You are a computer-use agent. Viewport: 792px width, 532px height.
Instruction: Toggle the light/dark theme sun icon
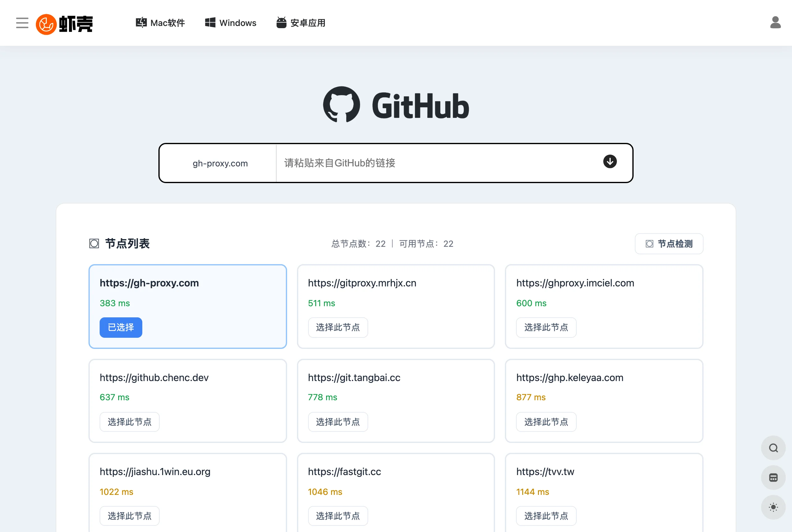(x=773, y=507)
